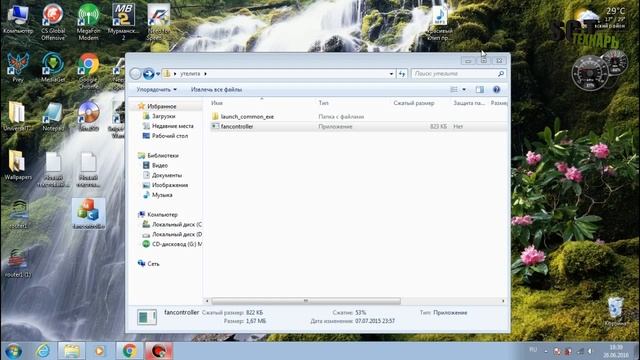Open the launch_common_exe folder
The width and height of the screenshot is (640, 360).
point(247,117)
